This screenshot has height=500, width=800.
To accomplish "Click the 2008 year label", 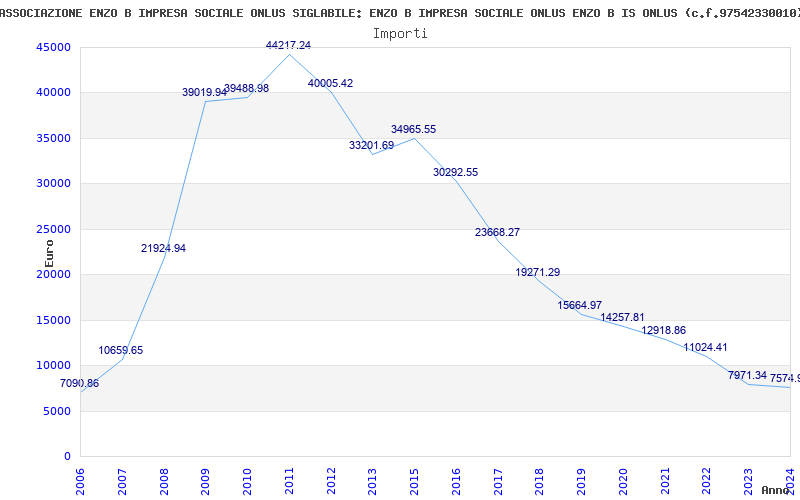I will click(164, 482).
